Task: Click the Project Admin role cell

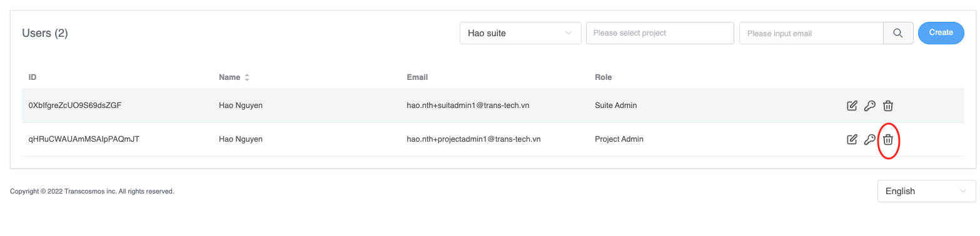Action: click(619, 139)
